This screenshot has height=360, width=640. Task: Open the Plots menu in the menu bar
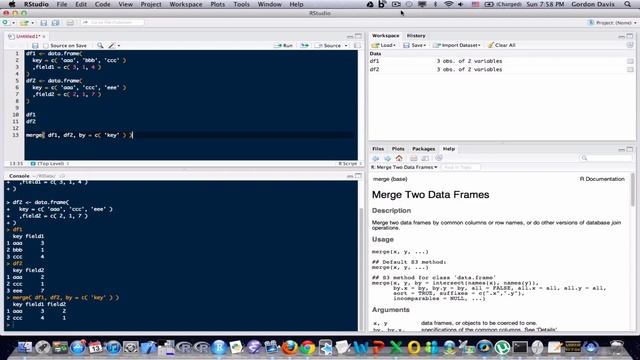point(218,4)
